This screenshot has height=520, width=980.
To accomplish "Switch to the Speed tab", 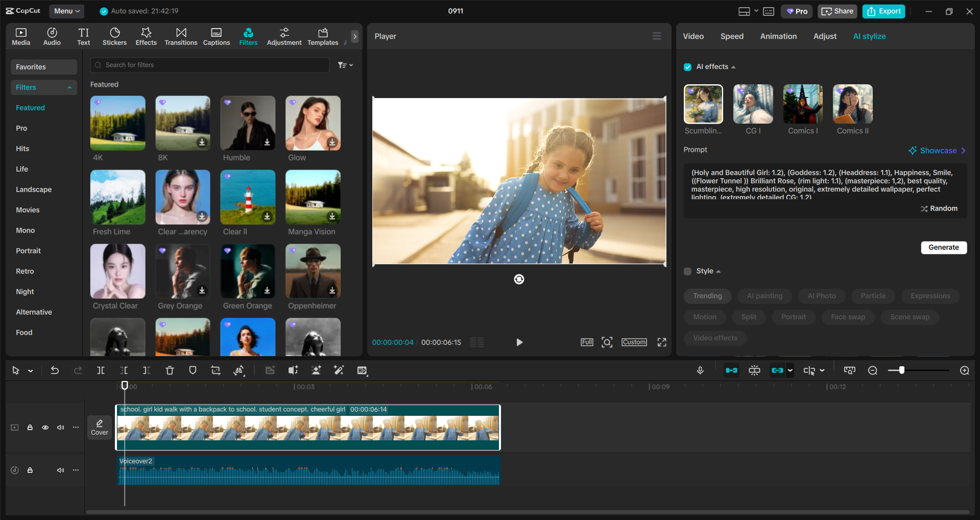I will click(x=731, y=36).
